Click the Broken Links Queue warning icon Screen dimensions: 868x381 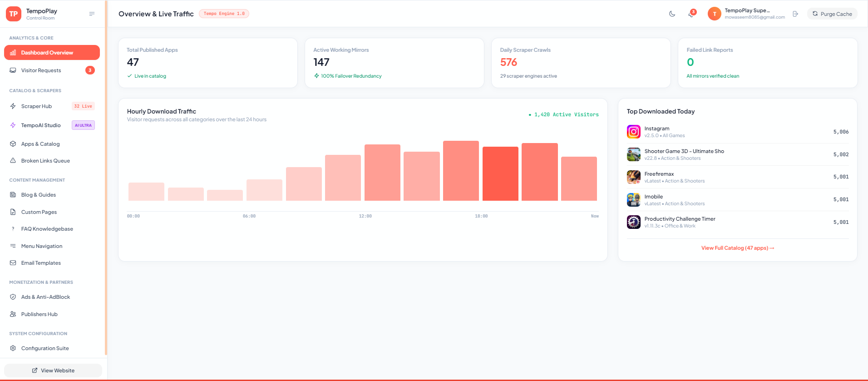pyautogui.click(x=13, y=161)
